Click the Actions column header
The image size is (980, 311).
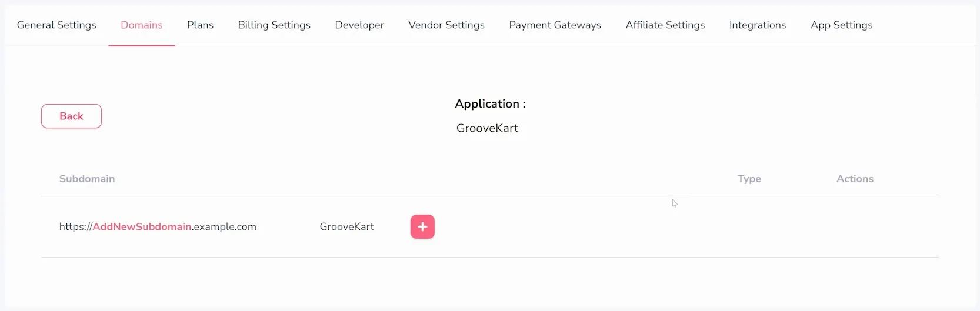tap(855, 179)
